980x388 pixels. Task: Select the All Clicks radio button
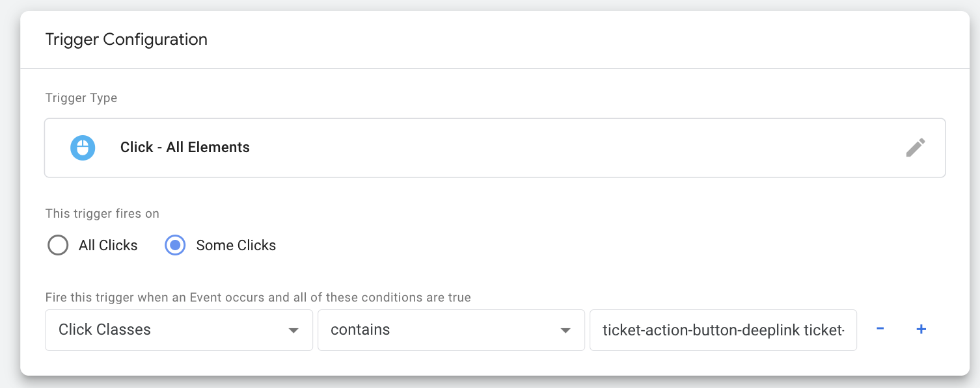tap(58, 245)
